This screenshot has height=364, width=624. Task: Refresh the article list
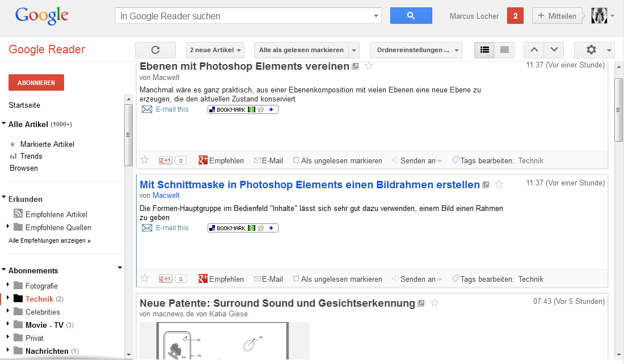155,50
